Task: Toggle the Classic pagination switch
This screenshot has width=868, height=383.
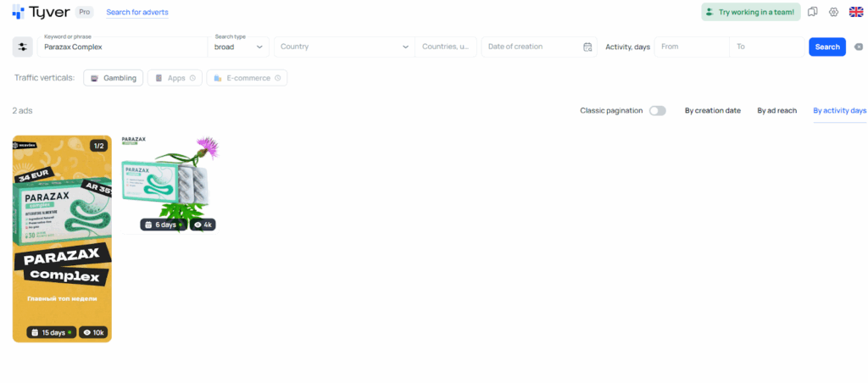Action: click(657, 110)
